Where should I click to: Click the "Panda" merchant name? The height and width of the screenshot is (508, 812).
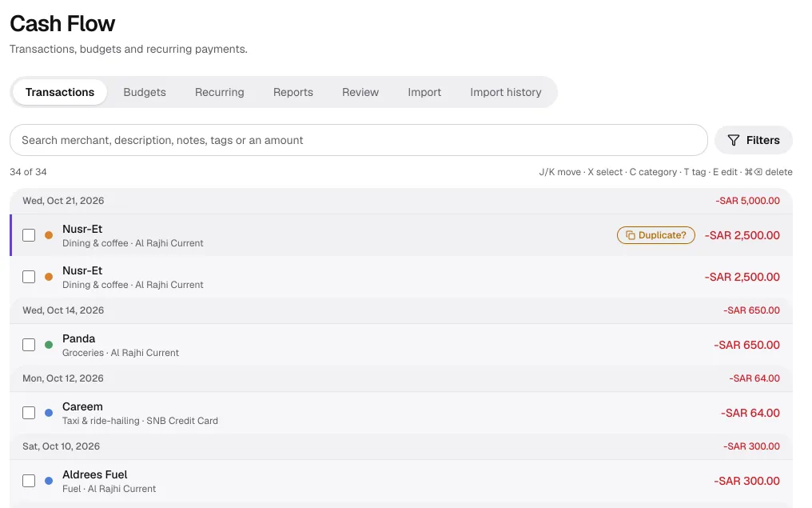[x=78, y=338]
